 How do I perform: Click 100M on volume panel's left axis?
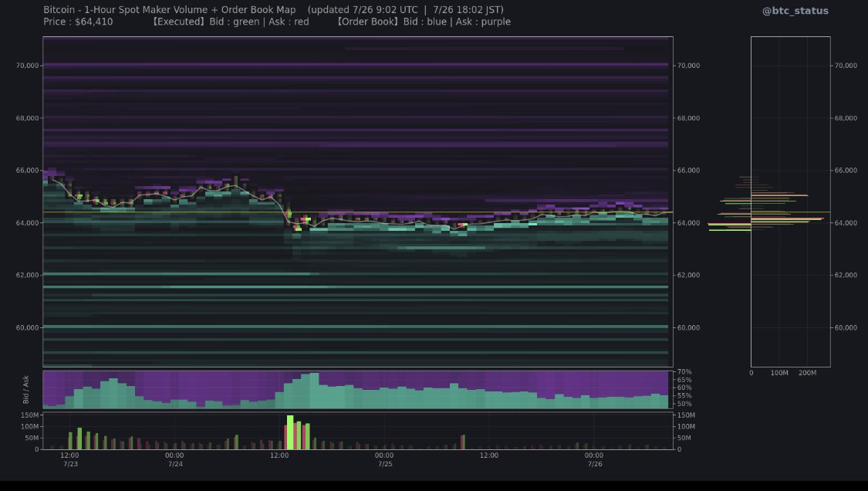pyautogui.click(x=30, y=427)
